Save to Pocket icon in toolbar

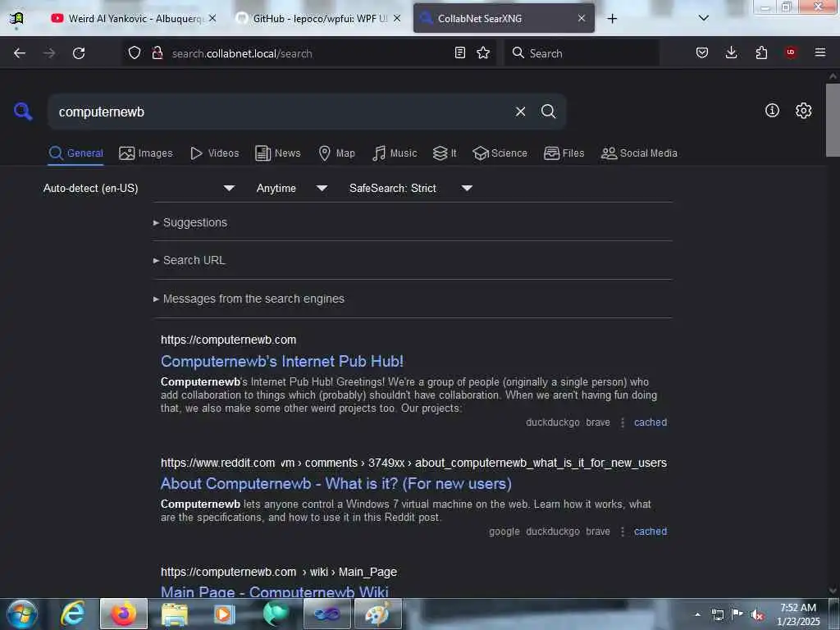click(x=702, y=52)
